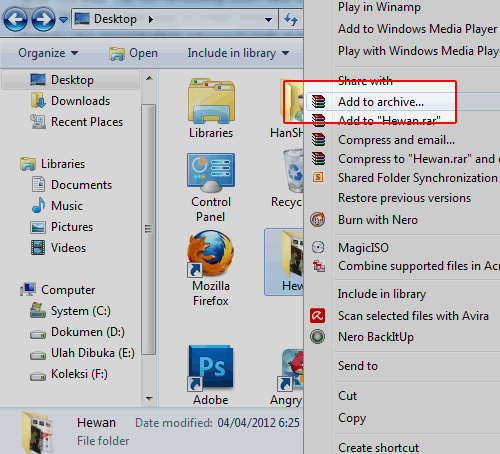Choose Add to archive... option

[403, 102]
